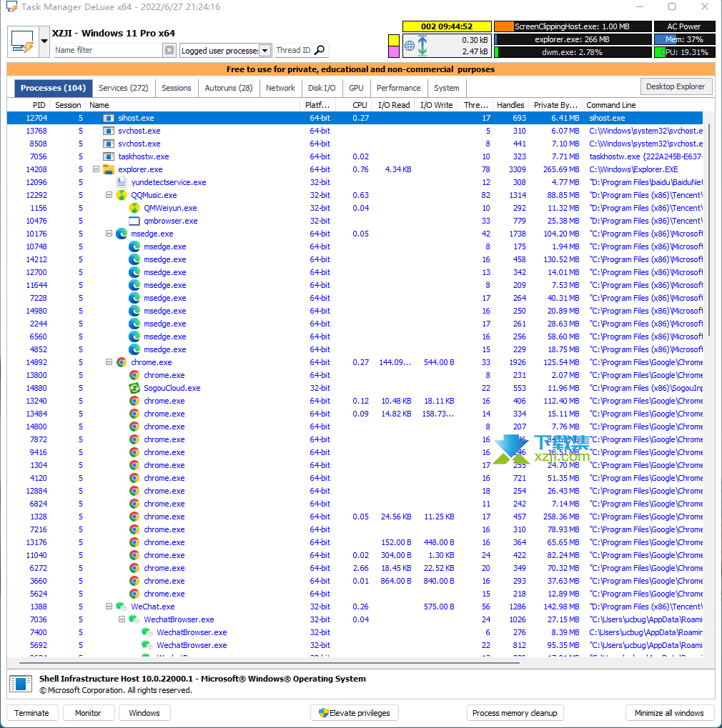
Task: Click the explorer.exe folder icon
Action: coord(108,169)
